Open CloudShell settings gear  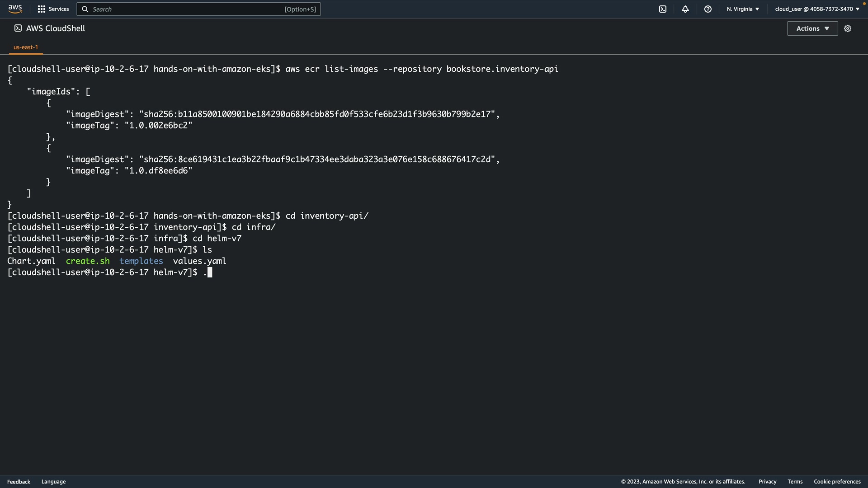pos(848,28)
